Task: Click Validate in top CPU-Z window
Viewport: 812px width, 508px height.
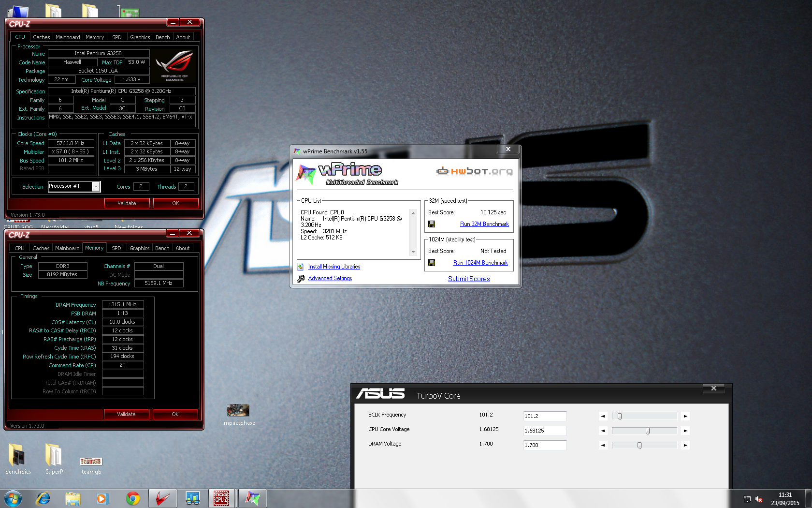Action: [127, 203]
